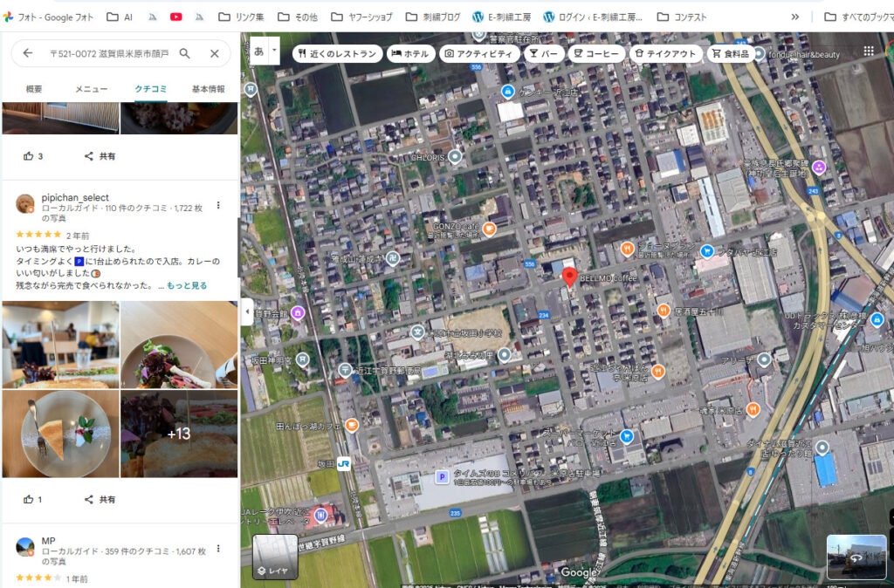This screenshot has height=588, width=894.
Task: Click the 近江宇賀野郵便局 post office marker
Action: 344,370
